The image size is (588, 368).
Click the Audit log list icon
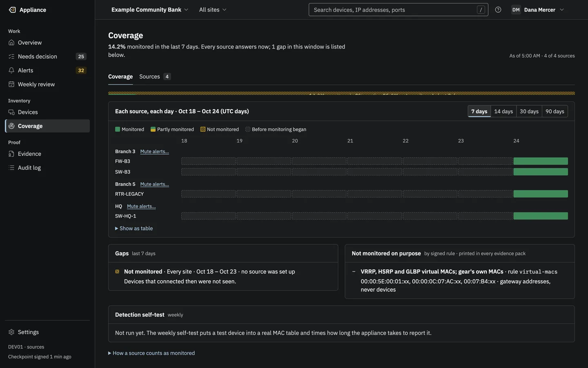(11, 168)
